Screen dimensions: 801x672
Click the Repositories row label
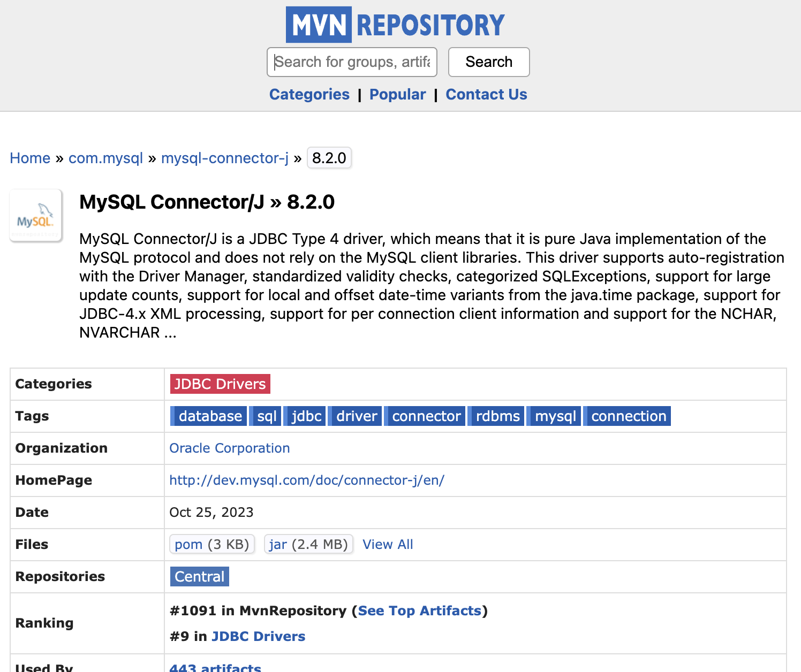pos(60,577)
